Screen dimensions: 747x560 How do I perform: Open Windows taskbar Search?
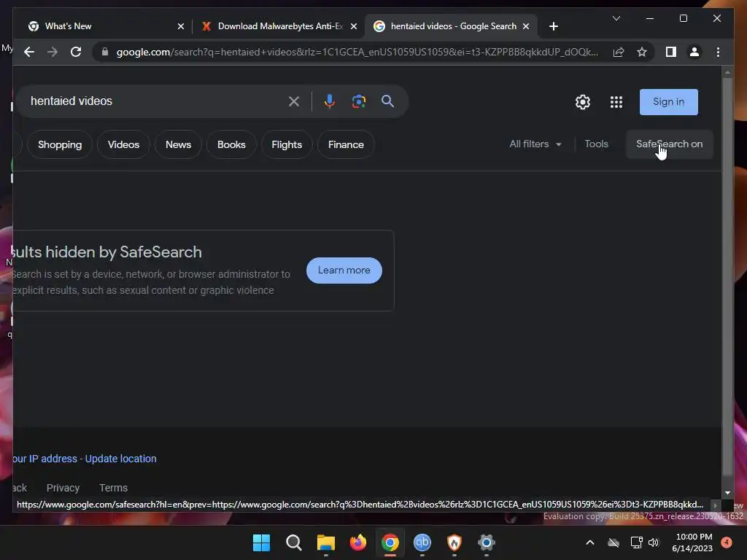(293, 542)
